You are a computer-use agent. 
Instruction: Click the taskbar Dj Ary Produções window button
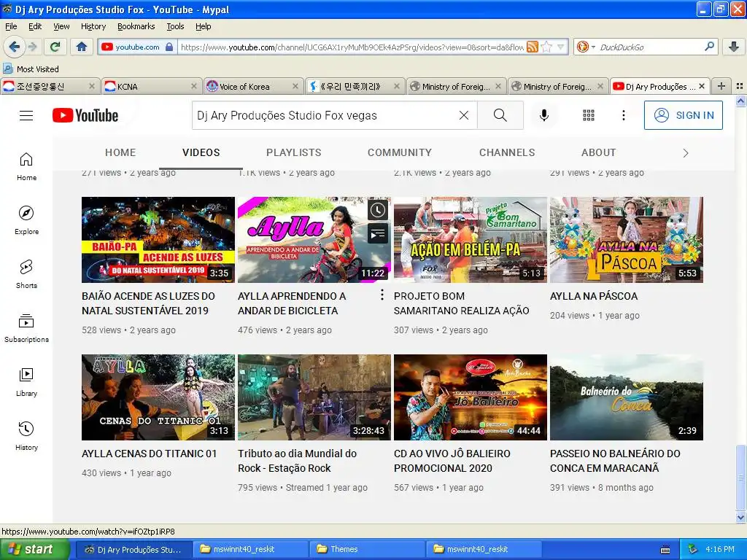[x=134, y=549]
